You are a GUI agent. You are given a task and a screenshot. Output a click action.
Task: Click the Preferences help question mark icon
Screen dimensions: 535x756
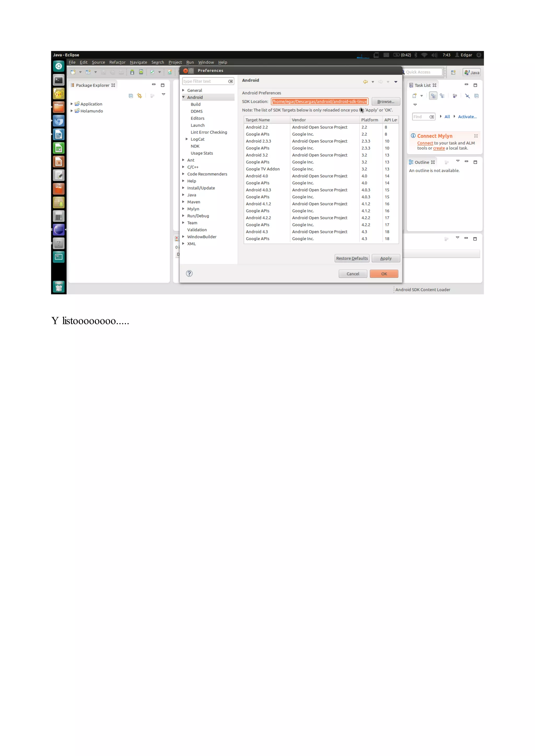189,273
